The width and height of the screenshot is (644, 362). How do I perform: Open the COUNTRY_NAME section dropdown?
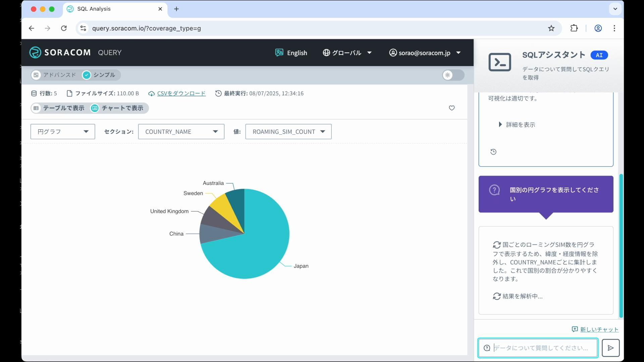[x=181, y=132]
